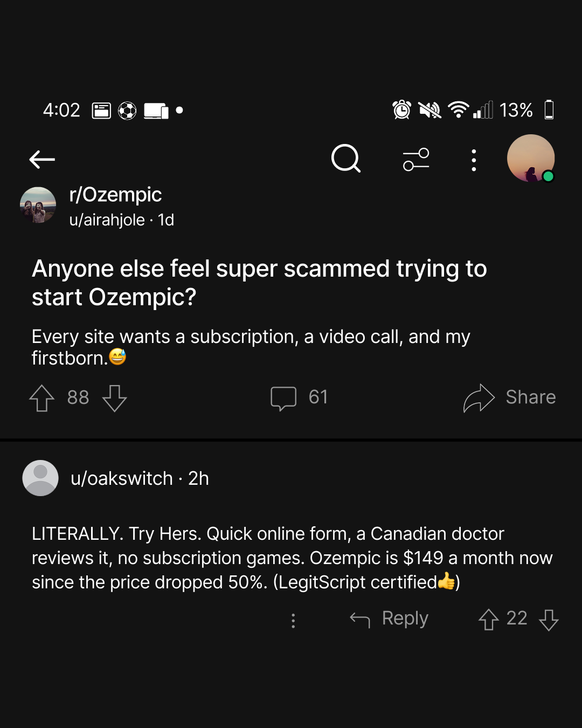Tap the battery indicator in status bar
This screenshot has width=582, height=728.
pos(549,109)
